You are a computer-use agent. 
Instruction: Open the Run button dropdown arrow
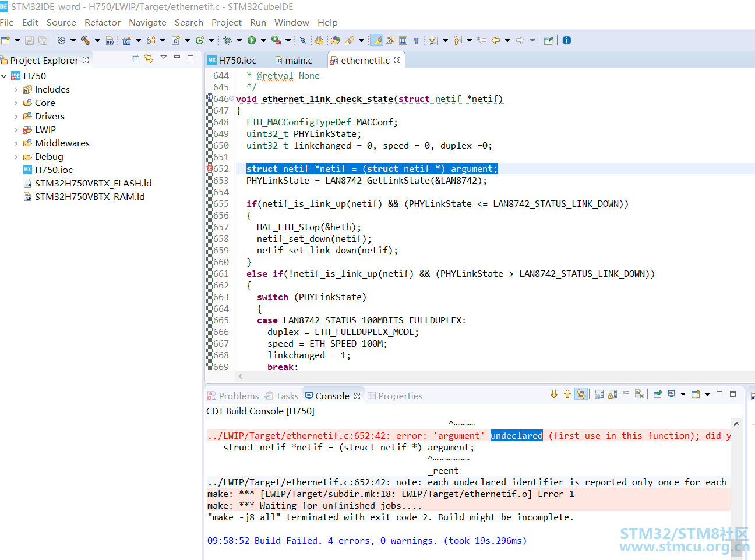click(263, 40)
